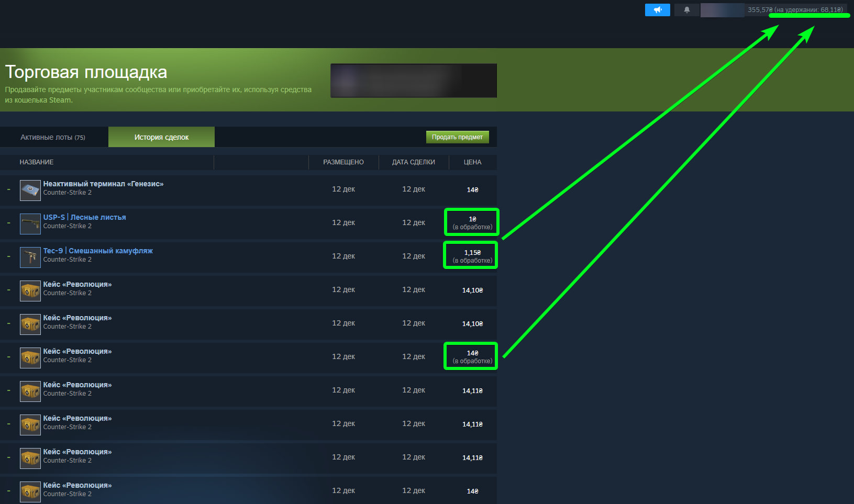
Task: Click the Genesis terminal item thumbnail
Action: tap(30, 191)
